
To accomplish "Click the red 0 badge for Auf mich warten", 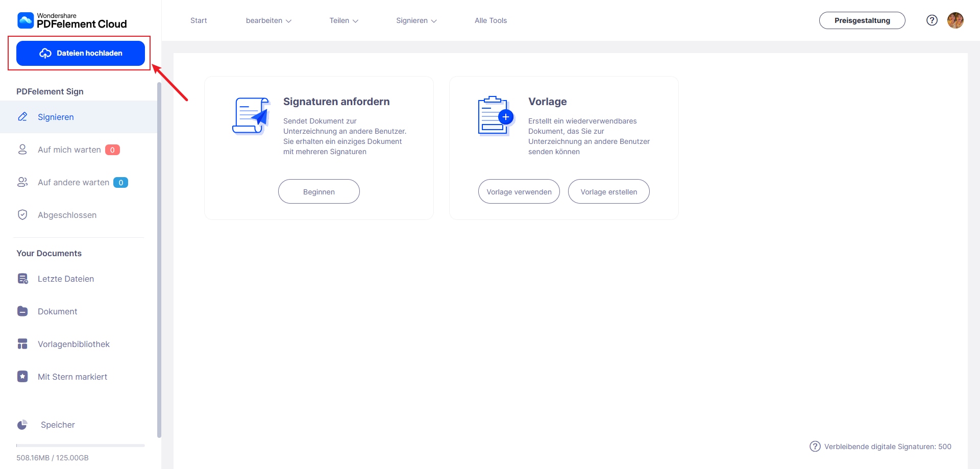I will pyautogui.click(x=112, y=150).
